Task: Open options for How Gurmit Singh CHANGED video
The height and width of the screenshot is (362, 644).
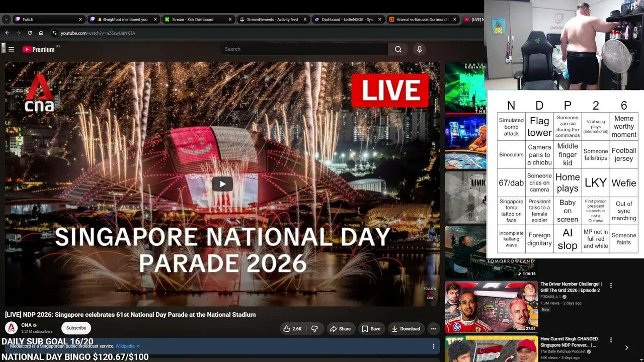Action: tap(611, 340)
